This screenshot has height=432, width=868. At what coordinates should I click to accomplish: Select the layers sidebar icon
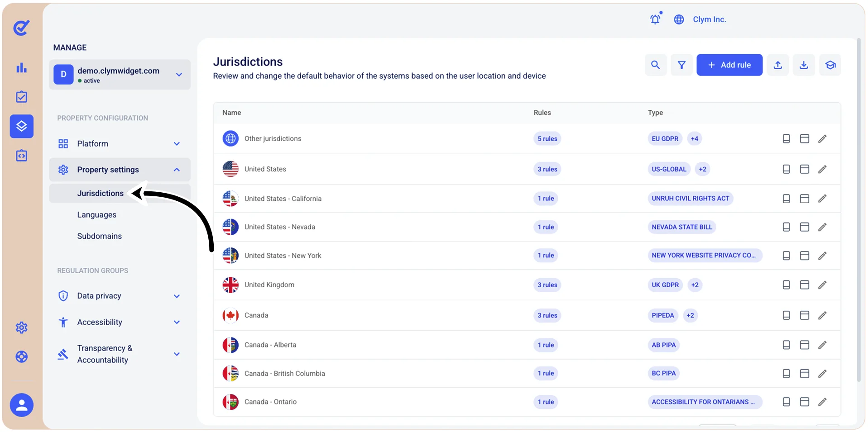point(21,126)
